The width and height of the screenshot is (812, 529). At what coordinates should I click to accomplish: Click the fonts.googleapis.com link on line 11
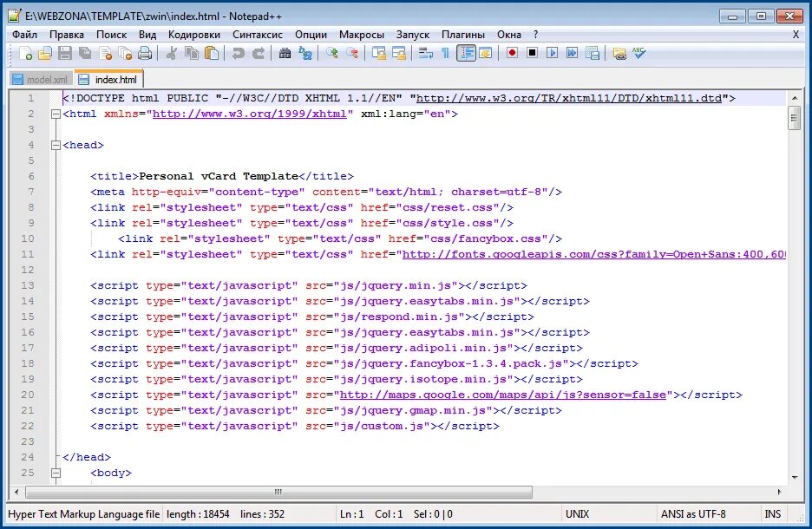coord(594,254)
